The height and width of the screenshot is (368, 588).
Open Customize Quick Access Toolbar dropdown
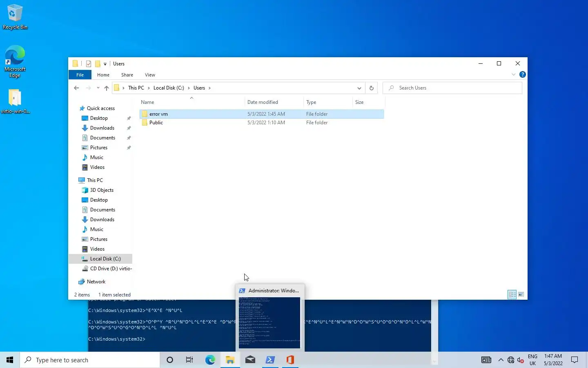coord(105,64)
